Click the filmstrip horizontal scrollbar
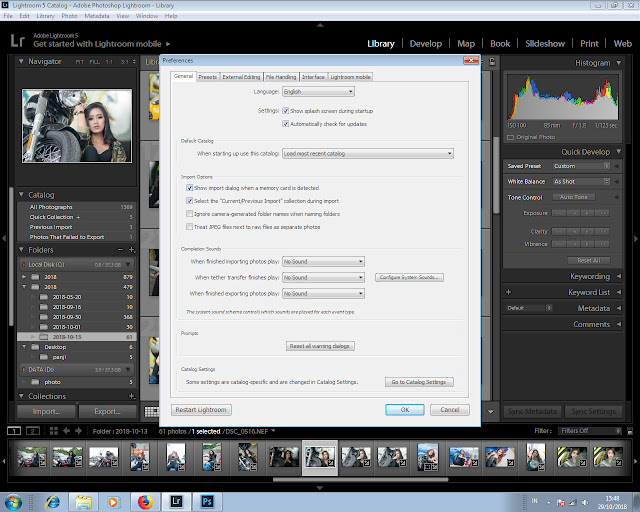The height and width of the screenshot is (512, 640). click(x=361, y=480)
